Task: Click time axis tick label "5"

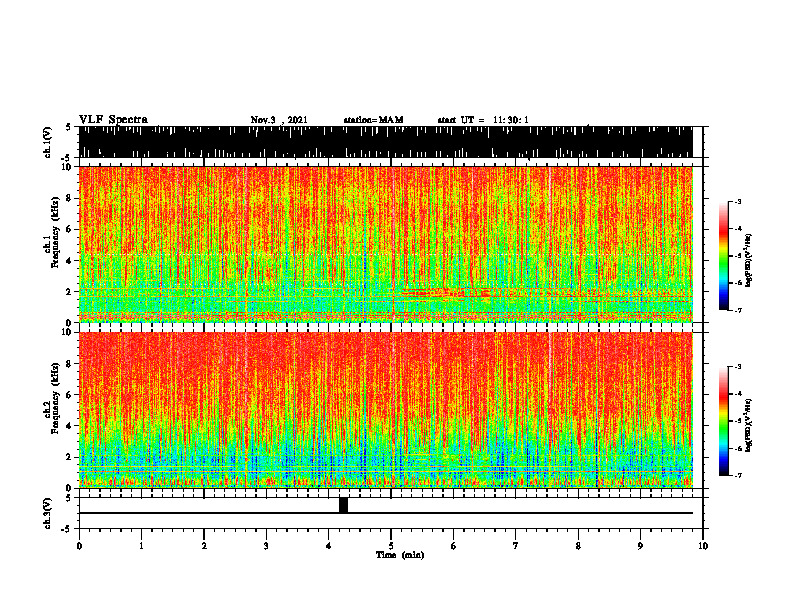Action: 391,546
